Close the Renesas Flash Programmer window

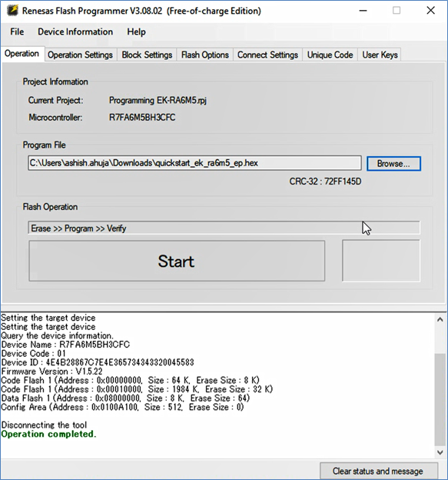coord(431,11)
